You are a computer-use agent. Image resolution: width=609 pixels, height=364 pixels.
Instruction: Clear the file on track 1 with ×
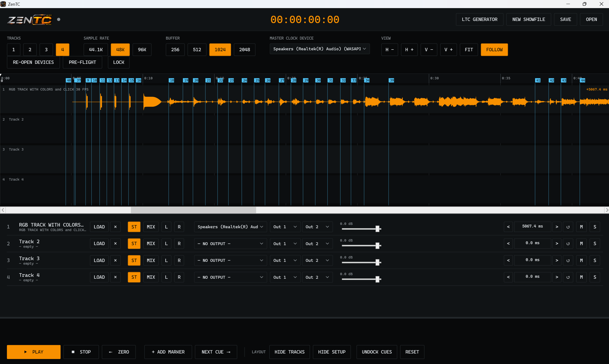click(115, 227)
